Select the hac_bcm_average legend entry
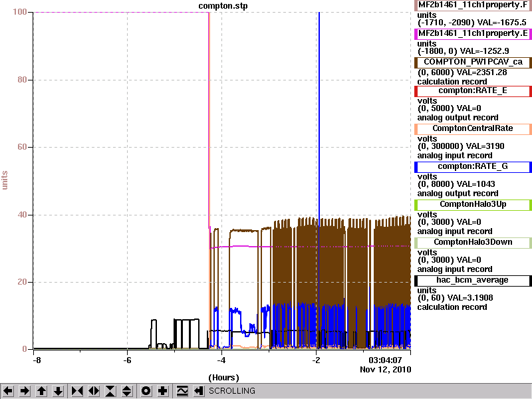This screenshot has height=399, width=532. pos(473,280)
